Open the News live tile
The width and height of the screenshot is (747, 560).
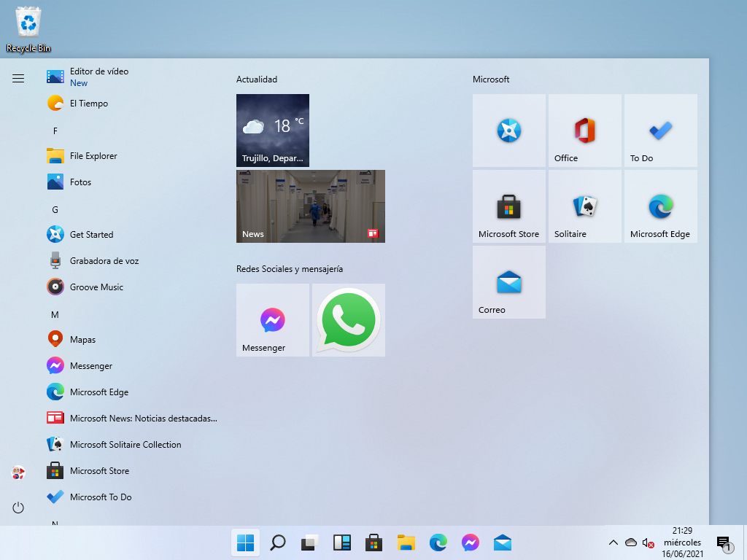(311, 206)
